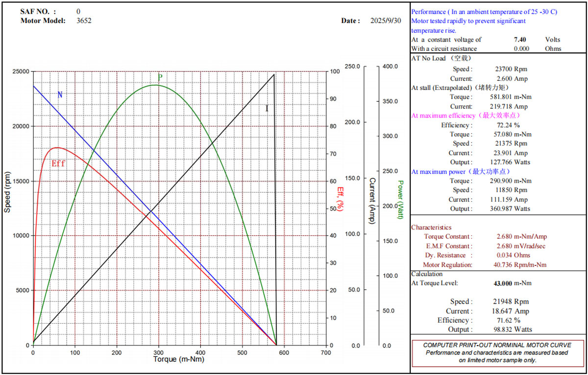The image size is (588, 375).
Task: Click the green P power curve label
Action: point(160,77)
